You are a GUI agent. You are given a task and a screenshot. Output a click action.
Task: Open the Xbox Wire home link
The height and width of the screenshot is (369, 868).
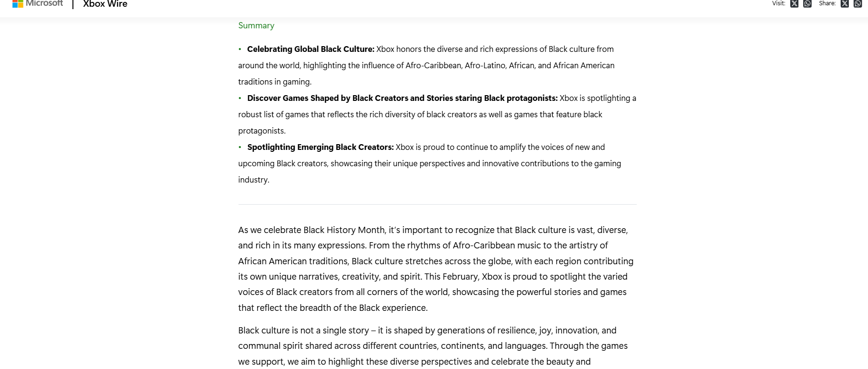click(105, 4)
